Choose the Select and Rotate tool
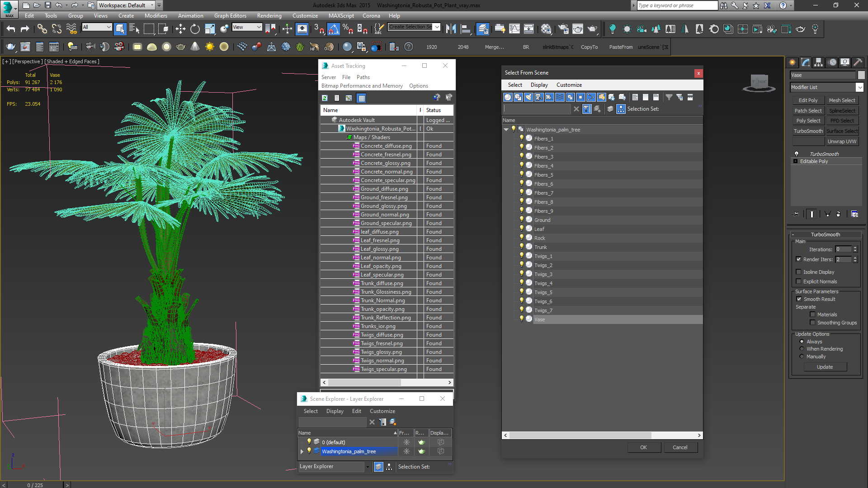The width and height of the screenshot is (868, 488). [x=195, y=29]
